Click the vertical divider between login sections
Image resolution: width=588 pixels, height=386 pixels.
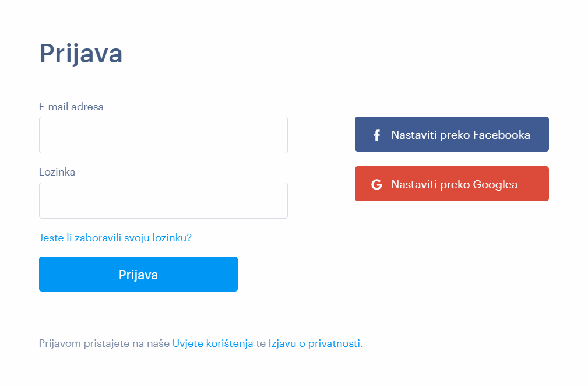tap(321, 204)
